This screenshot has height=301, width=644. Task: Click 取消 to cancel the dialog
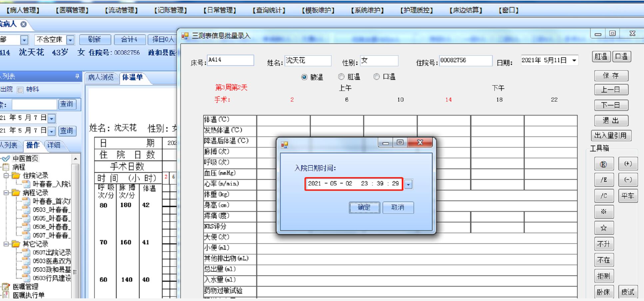click(x=398, y=207)
